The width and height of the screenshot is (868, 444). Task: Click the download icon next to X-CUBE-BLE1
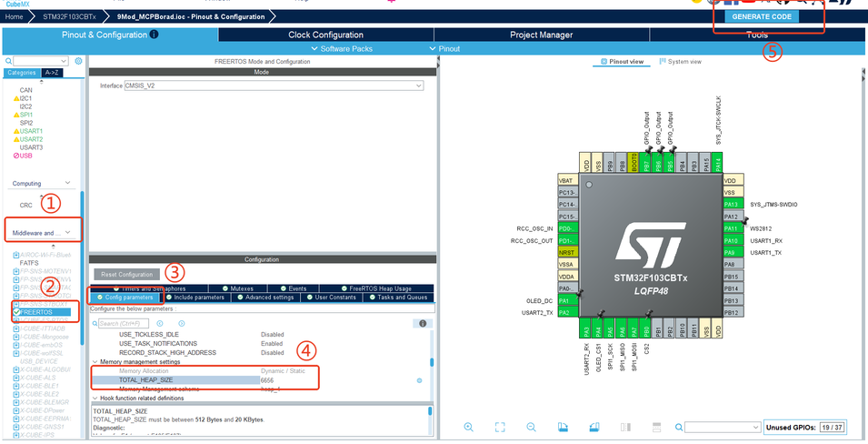click(x=16, y=386)
